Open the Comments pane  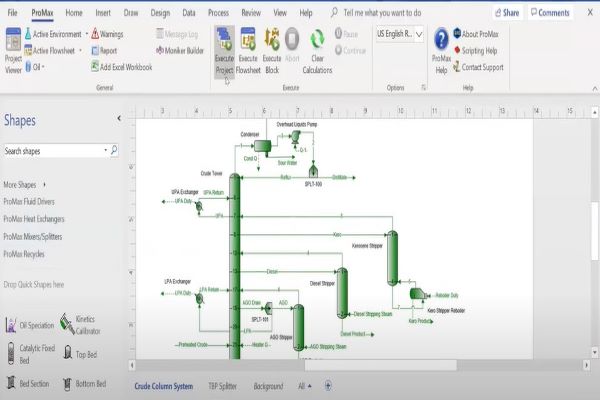[x=550, y=13]
